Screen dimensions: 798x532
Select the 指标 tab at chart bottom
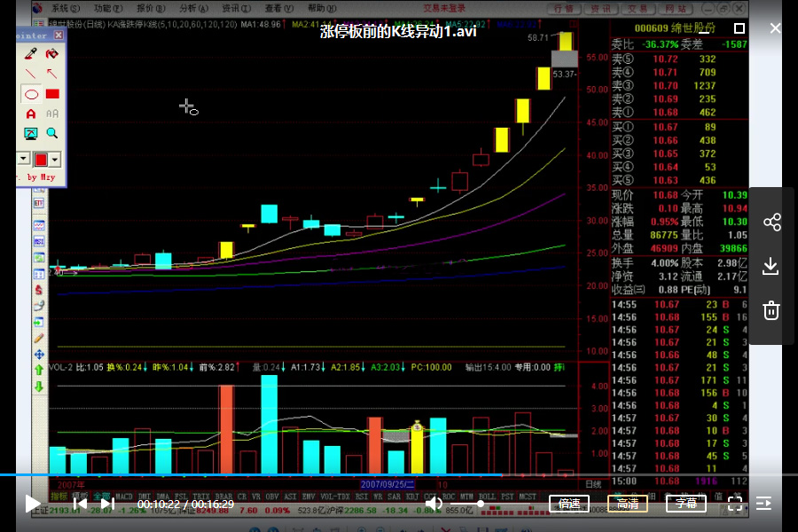59,496
